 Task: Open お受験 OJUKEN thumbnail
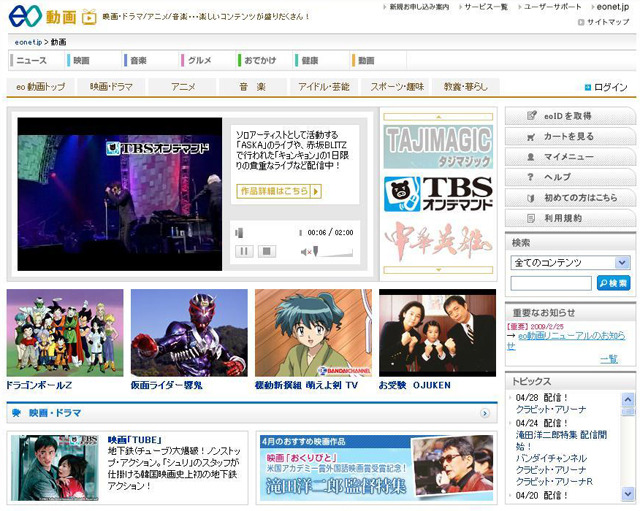click(438, 333)
